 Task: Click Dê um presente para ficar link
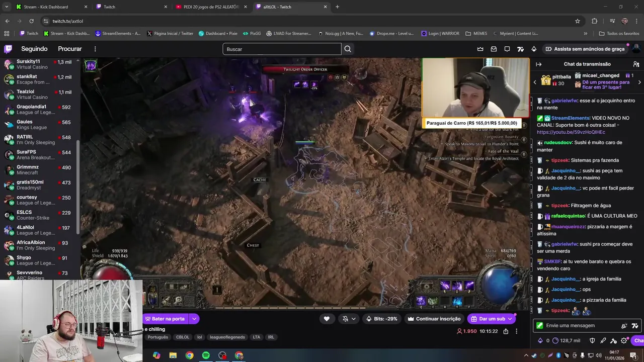606,84
